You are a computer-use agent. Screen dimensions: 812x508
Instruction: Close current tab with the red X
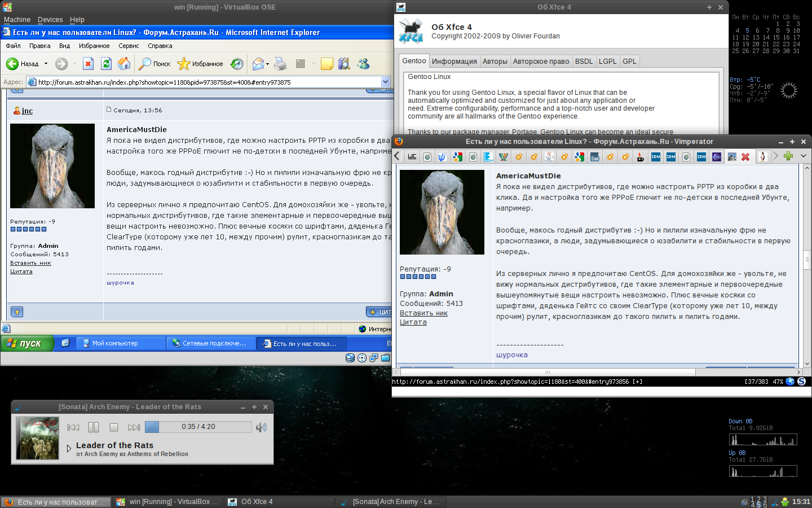[745, 157]
